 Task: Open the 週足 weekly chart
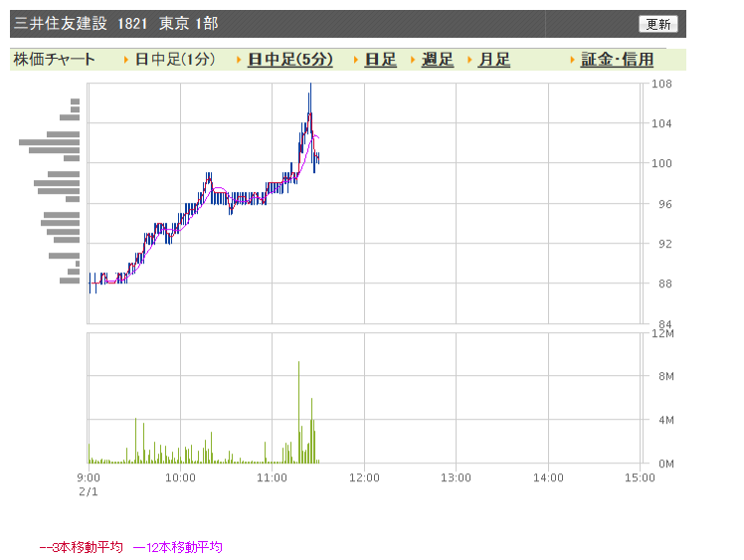438,60
